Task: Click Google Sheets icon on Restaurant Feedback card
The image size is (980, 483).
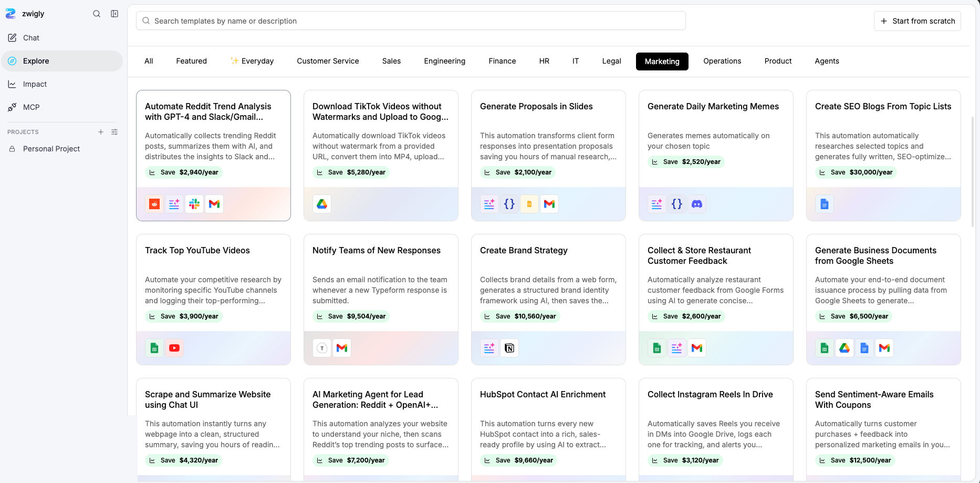Action: tap(657, 348)
